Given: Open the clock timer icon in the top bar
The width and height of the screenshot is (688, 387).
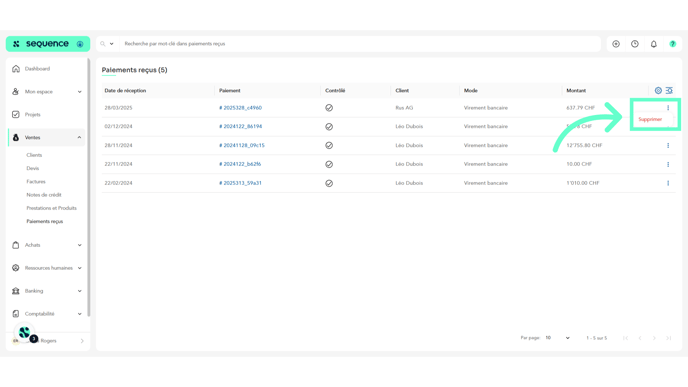Looking at the screenshot, I should click(x=635, y=44).
